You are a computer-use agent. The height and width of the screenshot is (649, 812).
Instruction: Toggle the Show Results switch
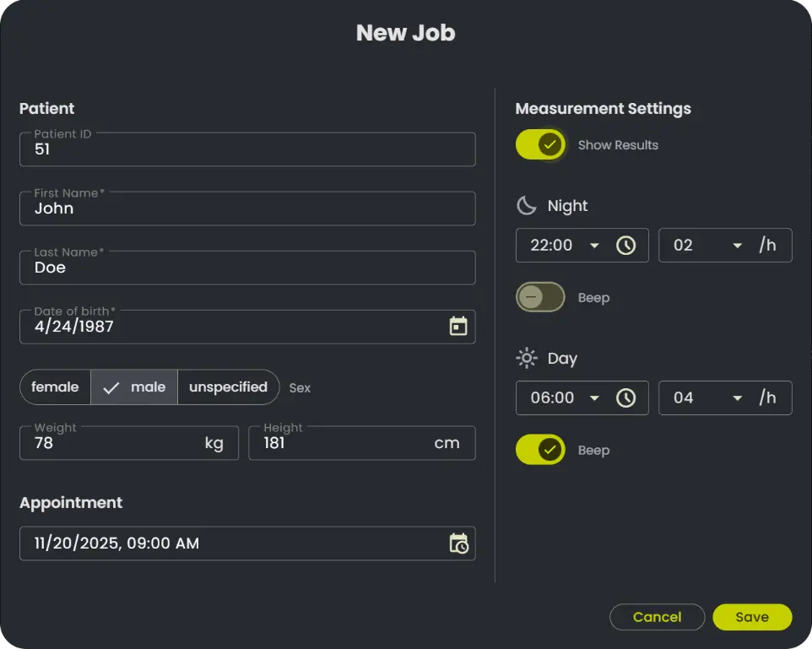pyautogui.click(x=540, y=145)
